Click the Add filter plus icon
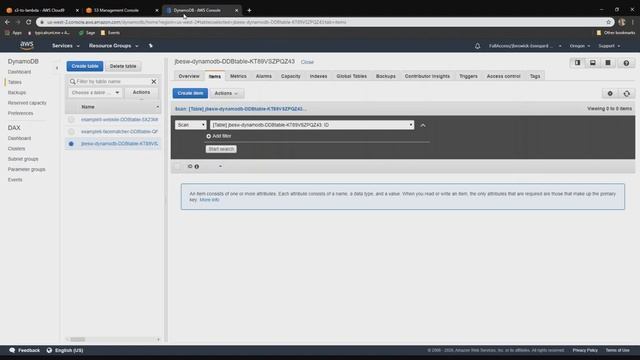The width and height of the screenshot is (640, 360). [209, 136]
